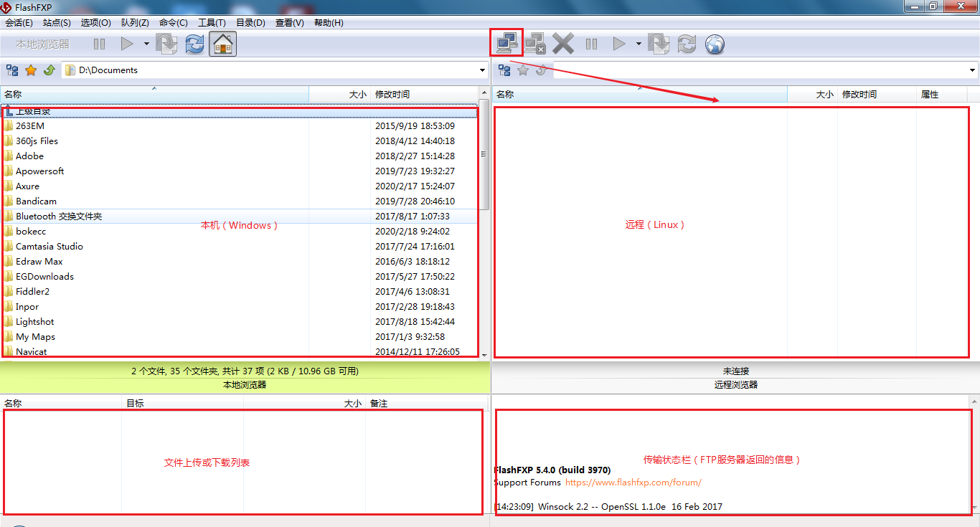The image size is (980, 527).
Task: Click the folder icon of Navicat row
Action: 9,351
